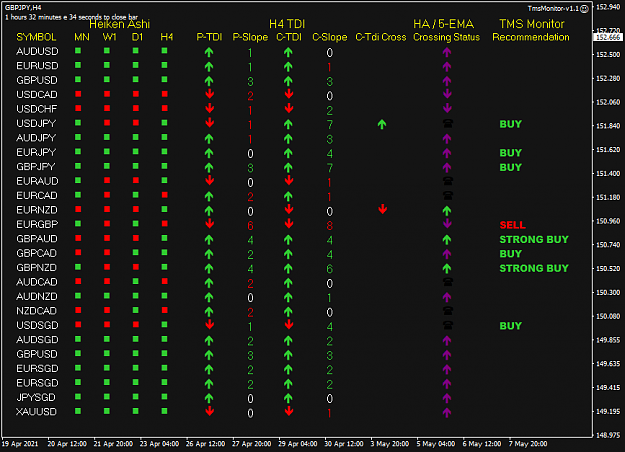Click GBPAUD's green H4 Heiken Ashi square

pos(165,238)
